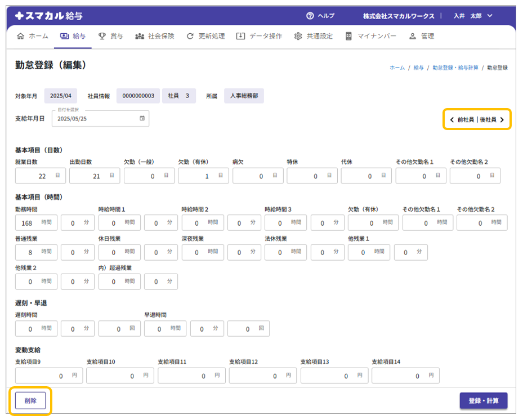Open the 管理 menu tab

[427, 36]
